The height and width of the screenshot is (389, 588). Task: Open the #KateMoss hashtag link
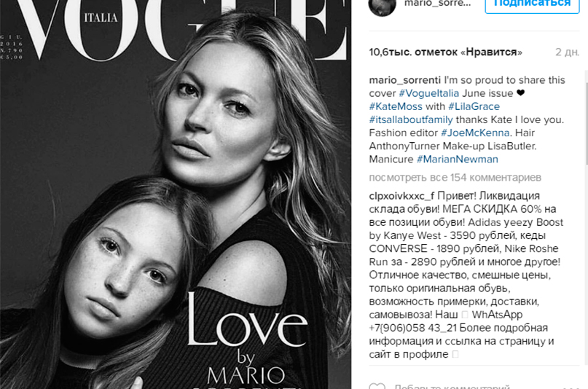[396, 106]
